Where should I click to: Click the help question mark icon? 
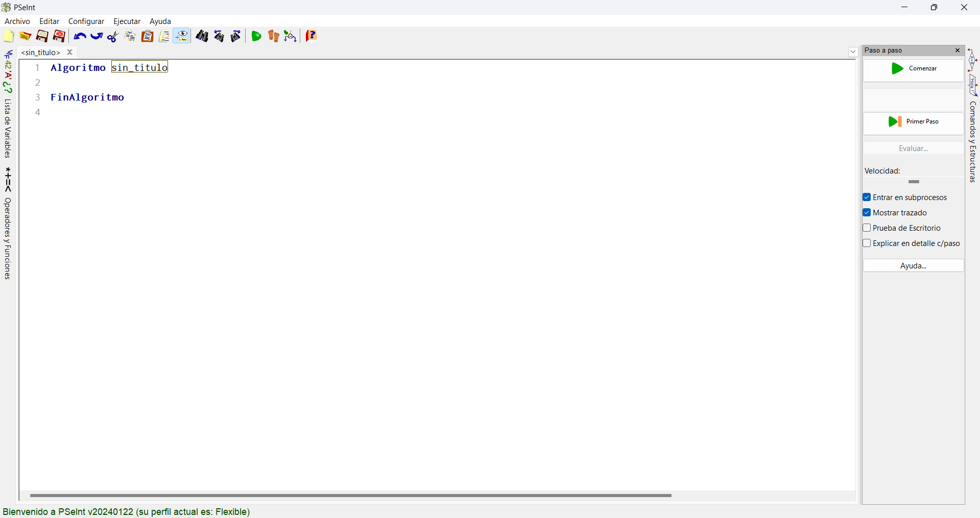[311, 36]
